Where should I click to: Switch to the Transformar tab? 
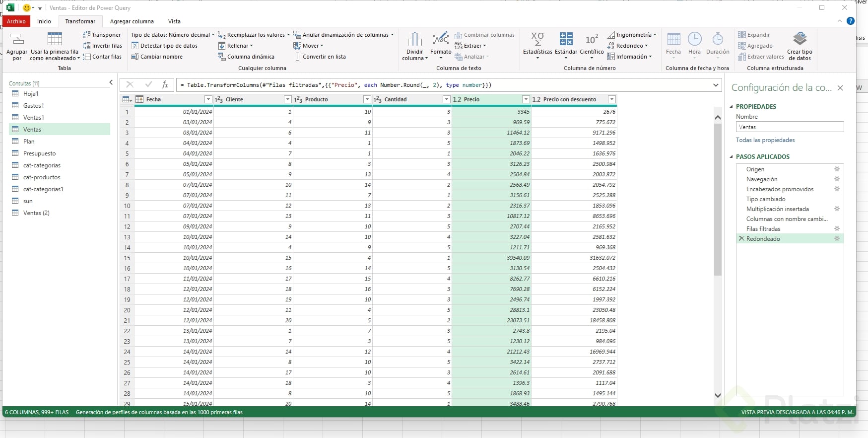(80, 21)
